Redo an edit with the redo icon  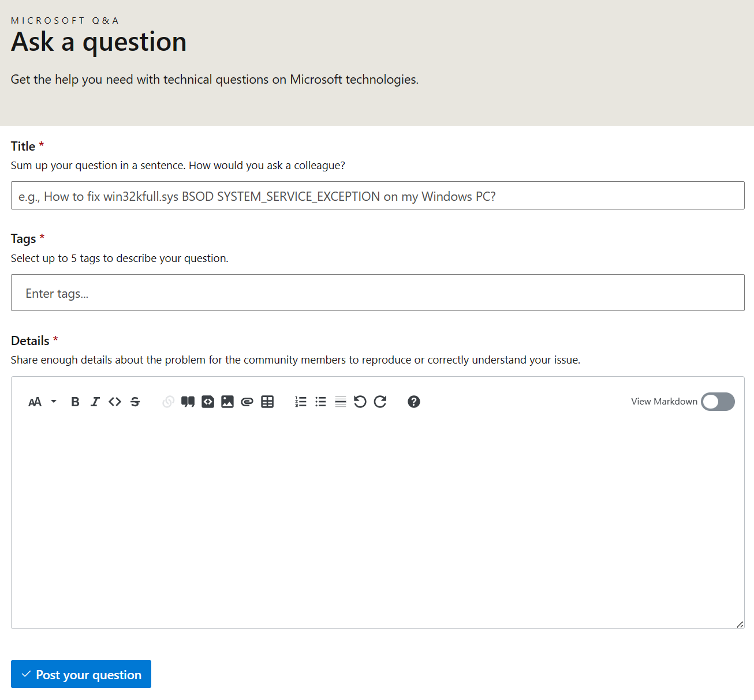tap(380, 402)
